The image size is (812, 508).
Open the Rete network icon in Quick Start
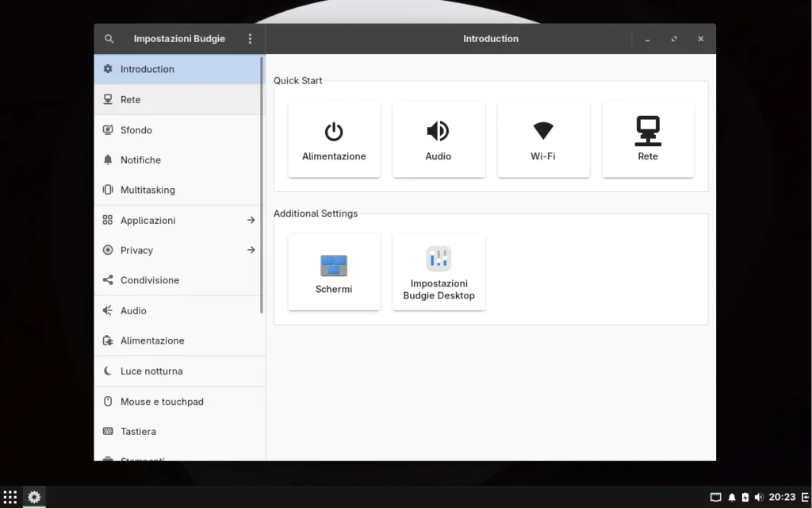[x=648, y=132]
